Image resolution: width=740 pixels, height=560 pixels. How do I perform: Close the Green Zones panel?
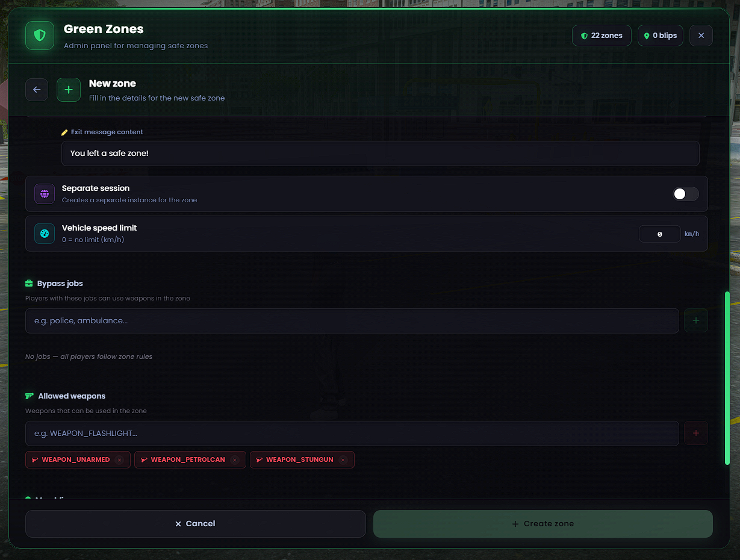coord(701,36)
